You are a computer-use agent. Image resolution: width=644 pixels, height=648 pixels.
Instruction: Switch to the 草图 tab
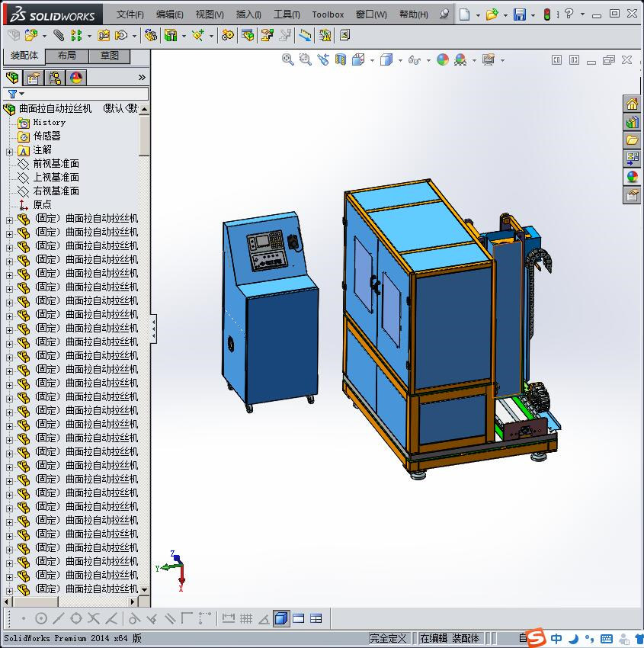point(110,56)
